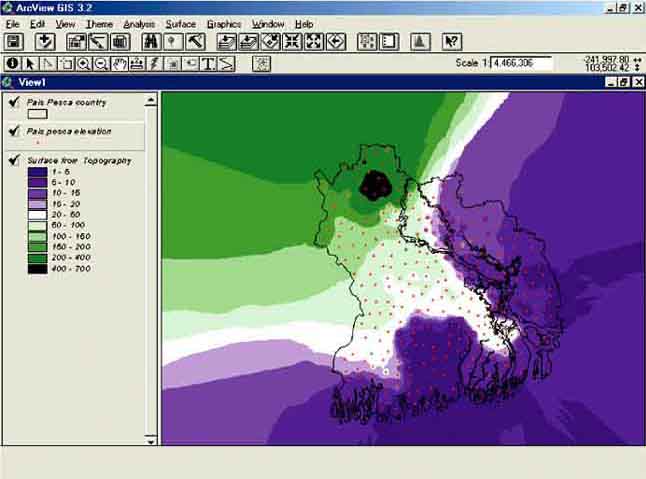The height and width of the screenshot is (479, 646).
Task: Click the 1 - 5 dark purple swatch
Action: [38, 172]
